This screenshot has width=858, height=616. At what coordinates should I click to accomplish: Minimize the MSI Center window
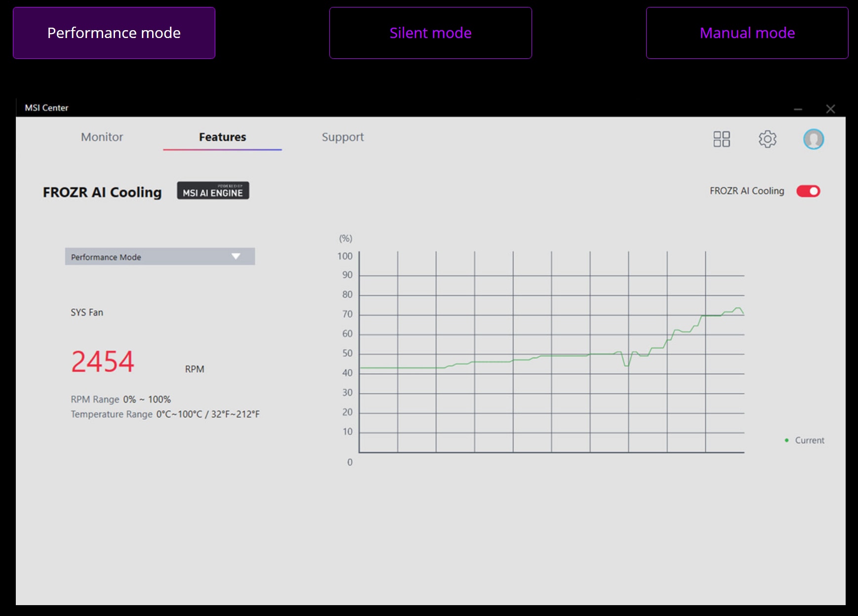point(798,109)
